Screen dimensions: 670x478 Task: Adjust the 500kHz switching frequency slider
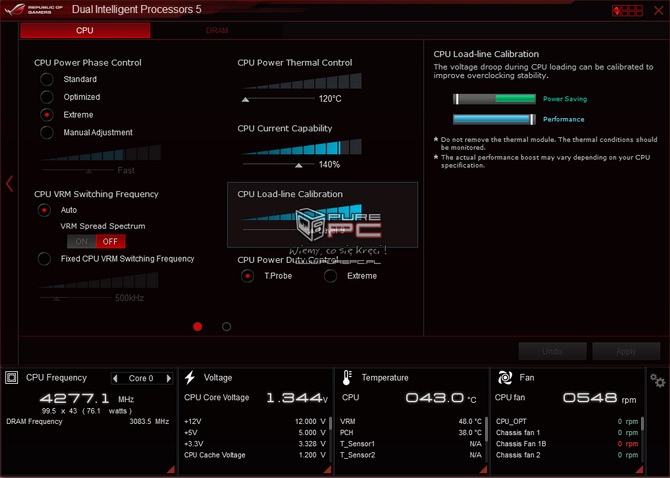tap(56, 299)
